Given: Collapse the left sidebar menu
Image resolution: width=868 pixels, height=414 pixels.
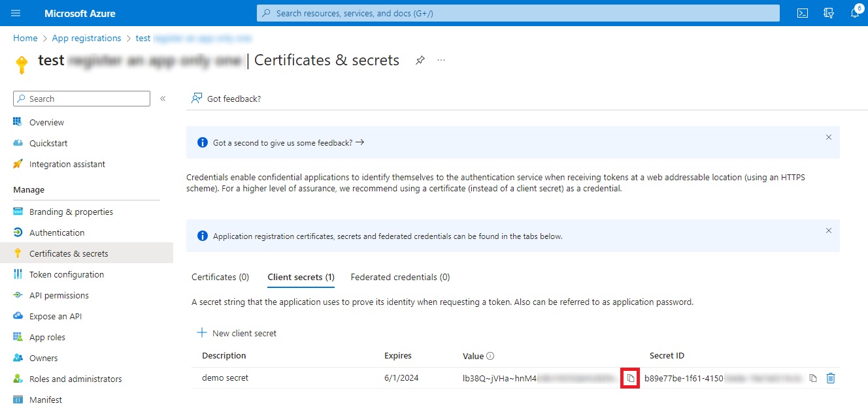Looking at the screenshot, I should coord(163,99).
